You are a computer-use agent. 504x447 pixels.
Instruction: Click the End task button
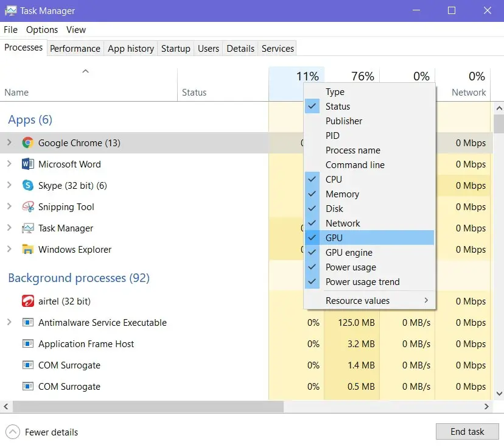[467, 432]
